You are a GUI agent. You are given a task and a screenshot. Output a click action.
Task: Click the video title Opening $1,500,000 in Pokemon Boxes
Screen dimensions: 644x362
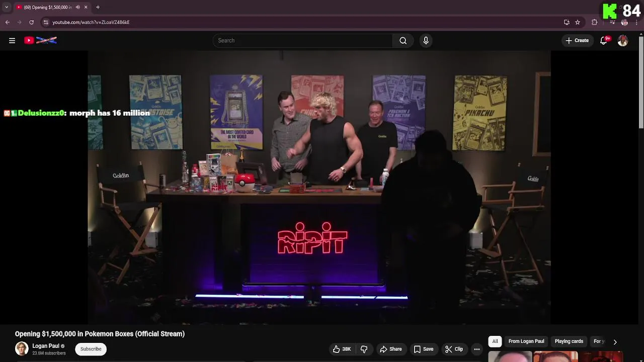point(100,334)
